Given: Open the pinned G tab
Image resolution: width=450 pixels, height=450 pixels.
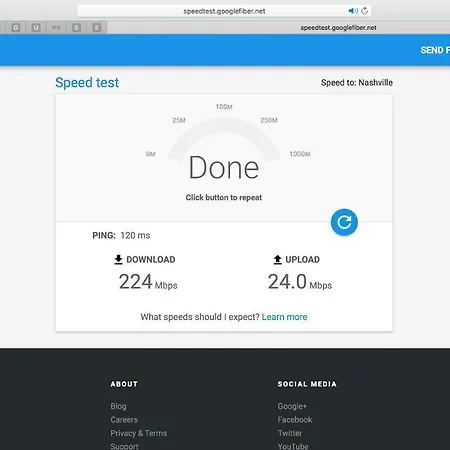Looking at the screenshot, I should [x=16, y=27].
